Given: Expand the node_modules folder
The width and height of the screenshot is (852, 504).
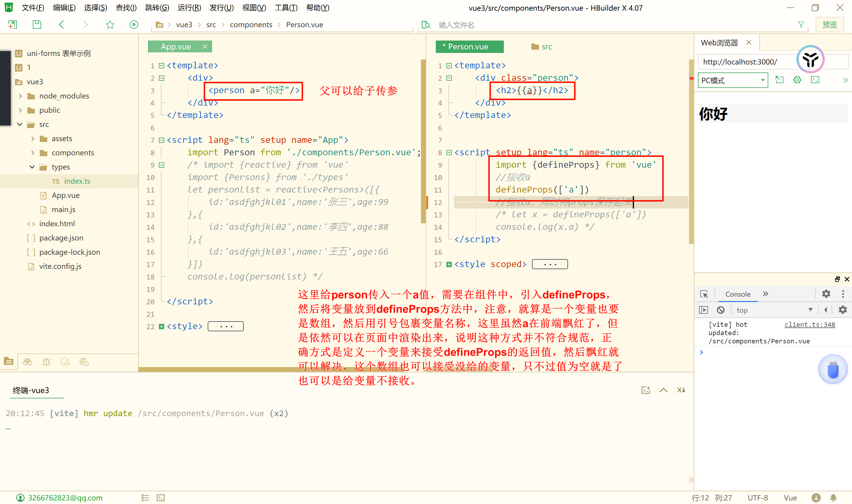Looking at the screenshot, I should point(20,96).
